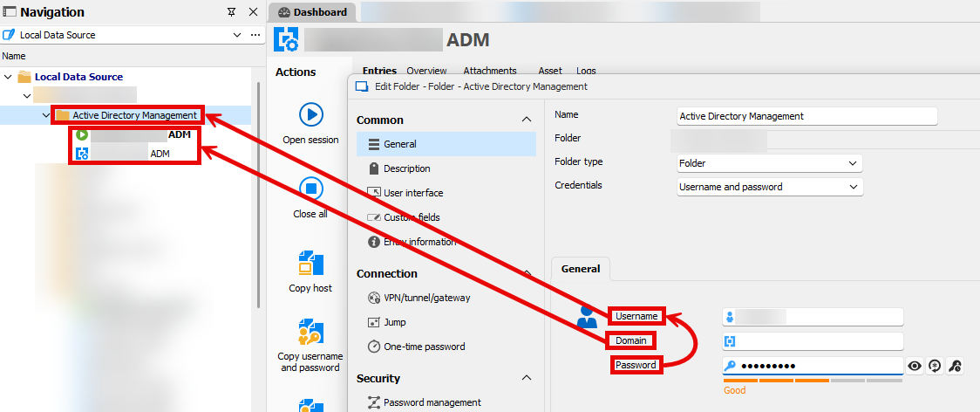This screenshot has width=980, height=412.
Task: Click the Domain input field
Action: click(x=813, y=341)
